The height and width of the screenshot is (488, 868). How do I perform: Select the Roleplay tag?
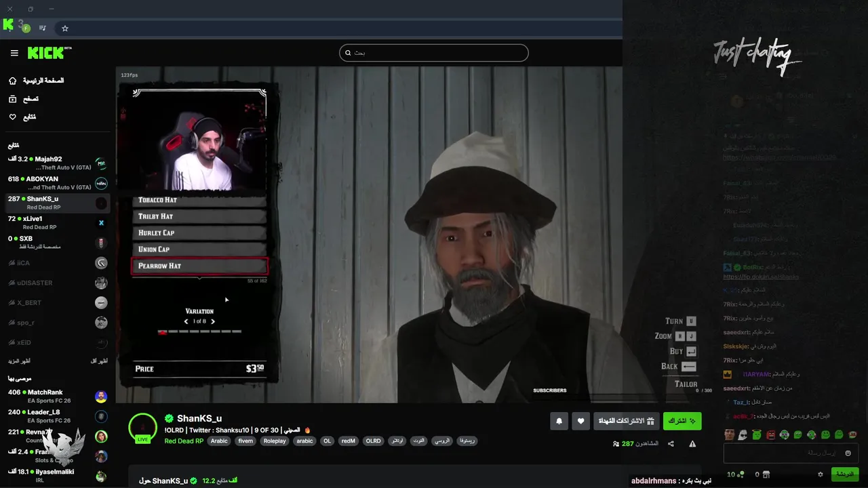pos(275,441)
